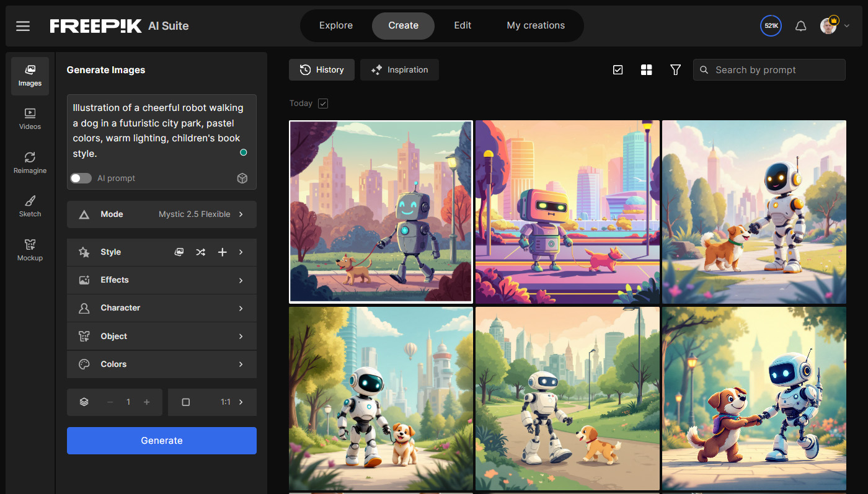Screen dimensions: 868x494
Task: Open the Images tool in sidebar
Action: tap(30, 76)
